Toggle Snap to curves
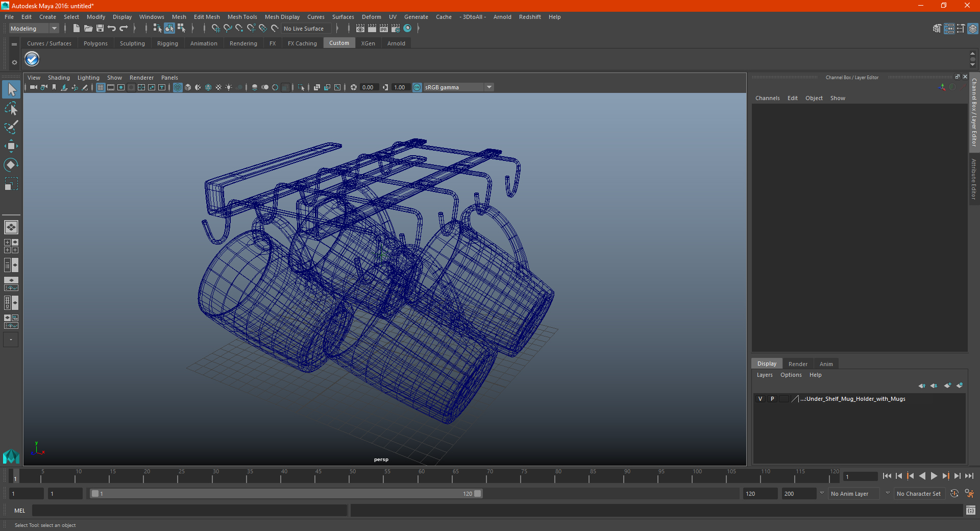 [228, 29]
